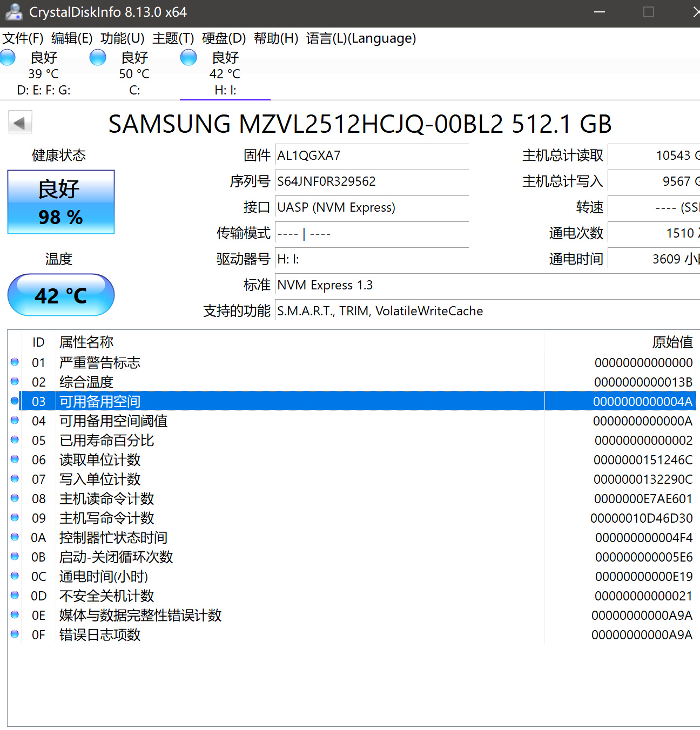Click status dot of attribute 0D 不安全关机计数
Screen dimensions: 700x730
pyautogui.click(x=15, y=595)
